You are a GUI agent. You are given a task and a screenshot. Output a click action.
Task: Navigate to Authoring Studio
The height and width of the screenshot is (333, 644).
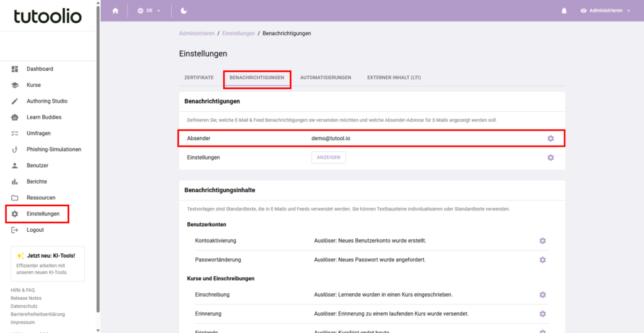click(x=47, y=101)
